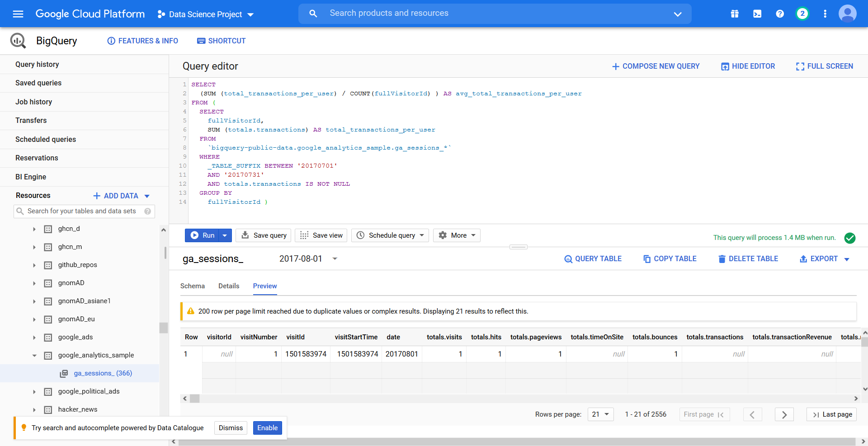The height and width of the screenshot is (446, 868).
Task: Focus the resources search field
Action: coord(85,211)
